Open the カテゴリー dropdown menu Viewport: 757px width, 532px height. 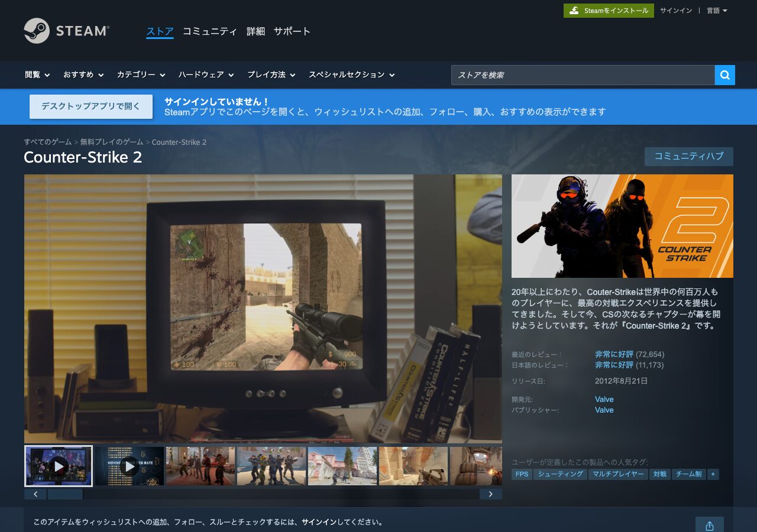141,75
